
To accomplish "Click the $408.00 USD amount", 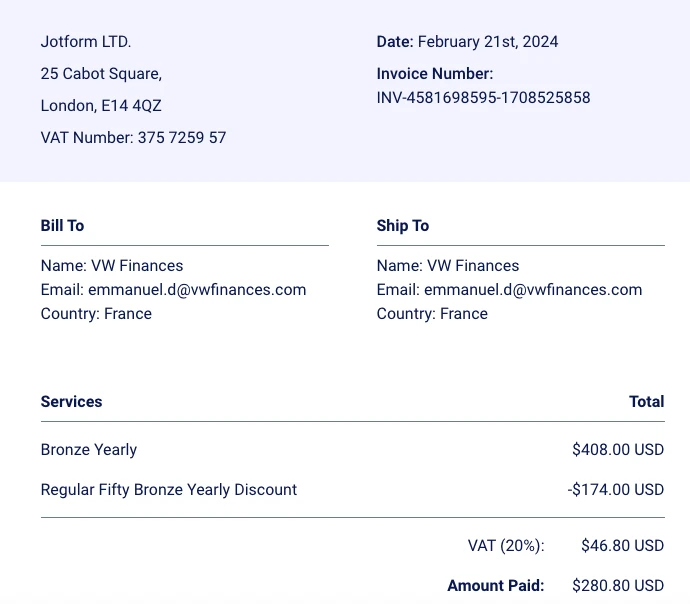I will 618,450.
